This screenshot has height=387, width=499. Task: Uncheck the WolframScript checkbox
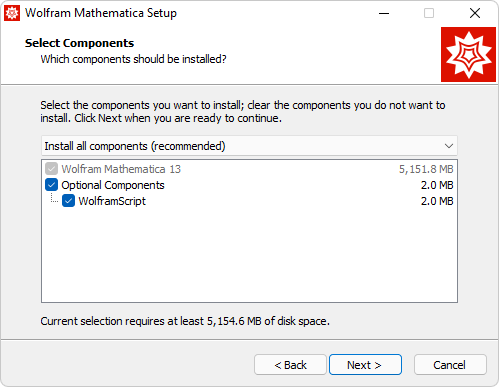tap(68, 201)
